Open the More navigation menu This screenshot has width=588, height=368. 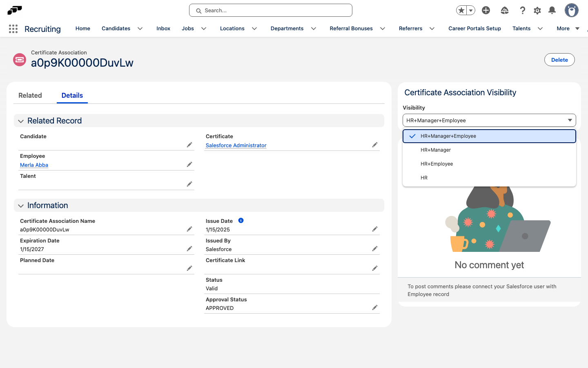[568, 29]
